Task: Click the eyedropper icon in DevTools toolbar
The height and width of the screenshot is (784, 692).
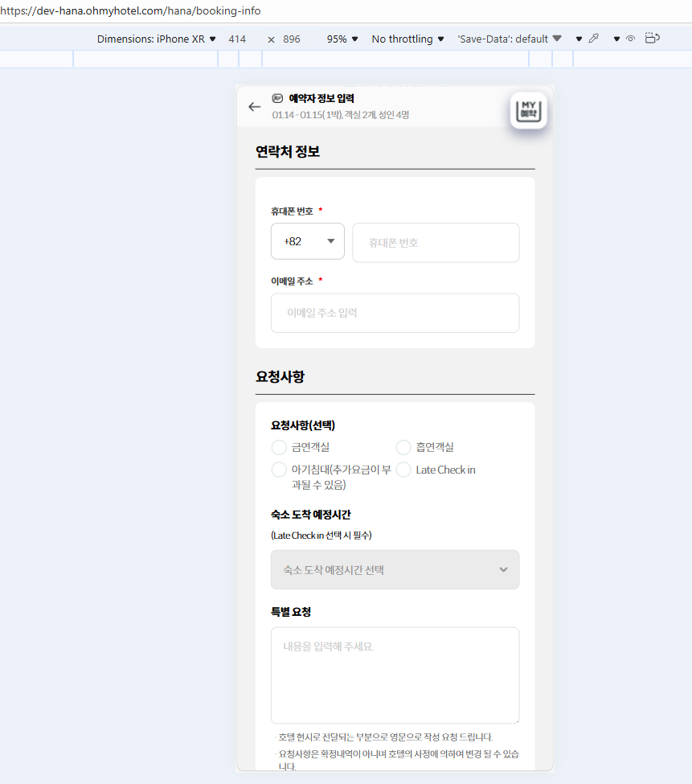Action: (594, 39)
